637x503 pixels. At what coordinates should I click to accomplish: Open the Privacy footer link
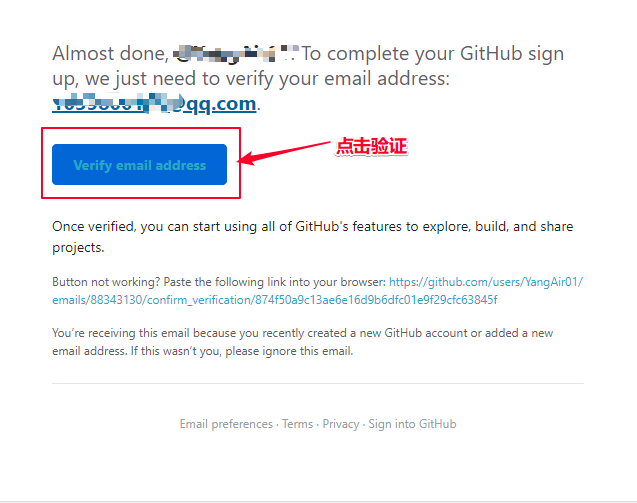[341, 424]
